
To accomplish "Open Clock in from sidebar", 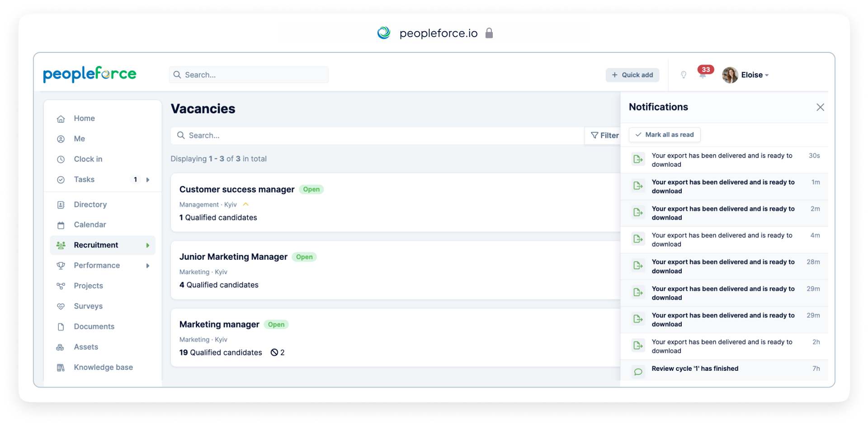I will point(88,159).
